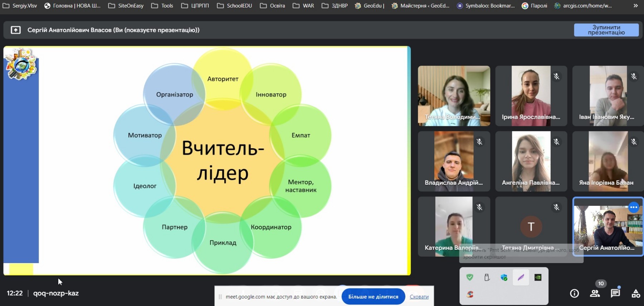Open more options on Сергій Анатолійович tile
Screen dimensions: 644x306
tap(633, 207)
